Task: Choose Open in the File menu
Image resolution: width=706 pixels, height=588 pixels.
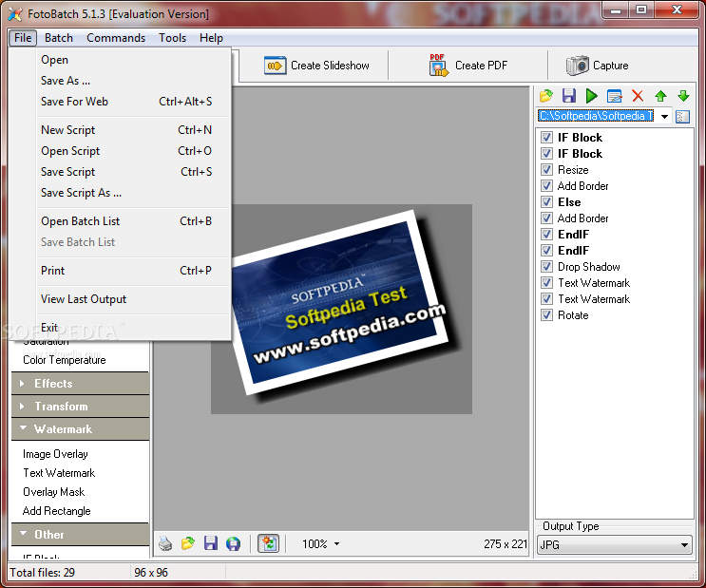Action: tap(133, 60)
